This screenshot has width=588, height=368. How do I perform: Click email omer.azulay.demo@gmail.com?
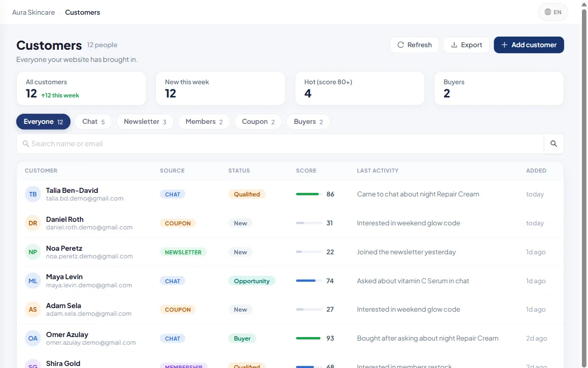[x=91, y=343]
